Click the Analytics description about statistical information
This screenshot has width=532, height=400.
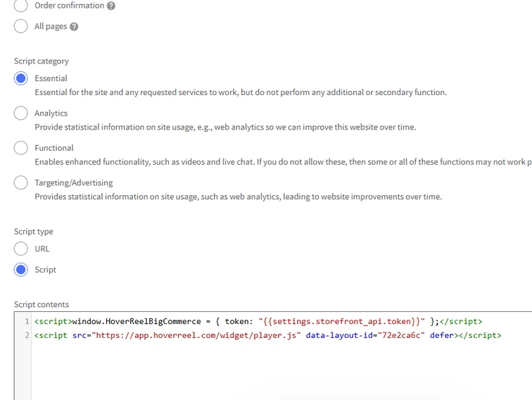pos(225,127)
